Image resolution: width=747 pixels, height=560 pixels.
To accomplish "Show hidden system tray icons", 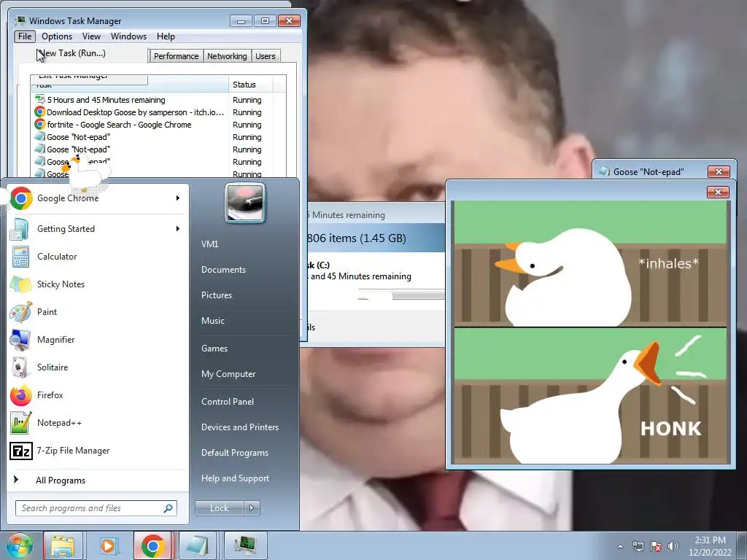I will click(x=620, y=546).
